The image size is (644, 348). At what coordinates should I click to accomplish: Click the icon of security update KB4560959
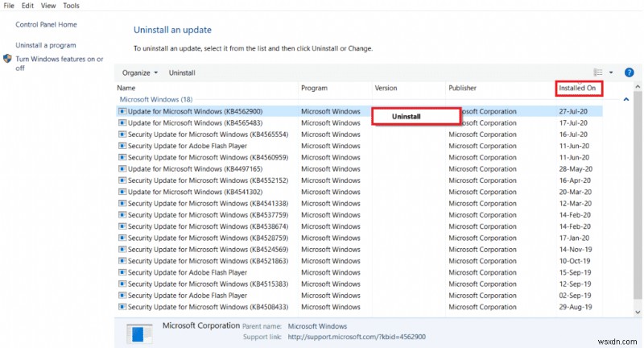(122, 157)
